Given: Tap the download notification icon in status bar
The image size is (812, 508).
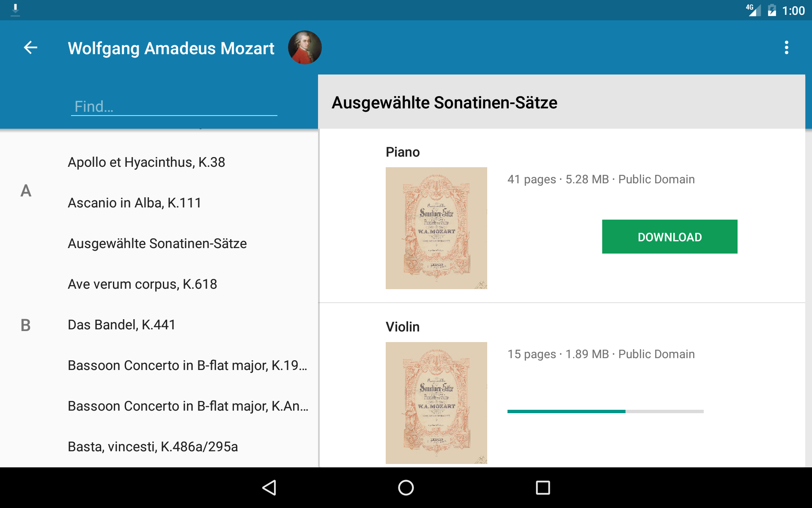Looking at the screenshot, I should pos(15,10).
